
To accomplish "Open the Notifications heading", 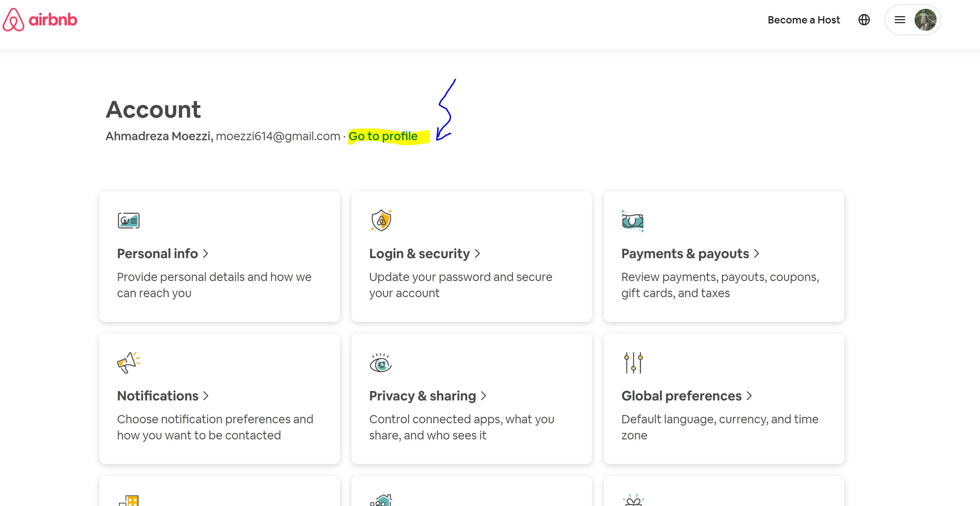I will point(158,396).
